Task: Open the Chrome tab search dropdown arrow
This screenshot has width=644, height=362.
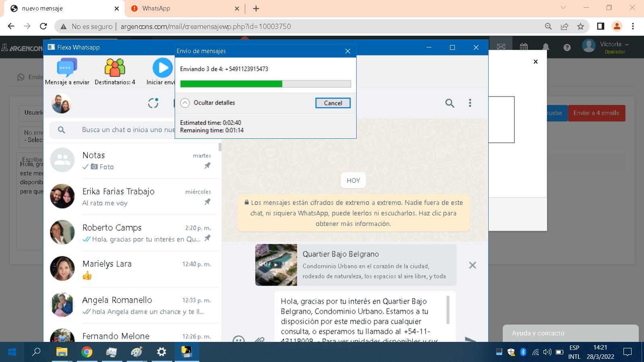Action: (563, 8)
